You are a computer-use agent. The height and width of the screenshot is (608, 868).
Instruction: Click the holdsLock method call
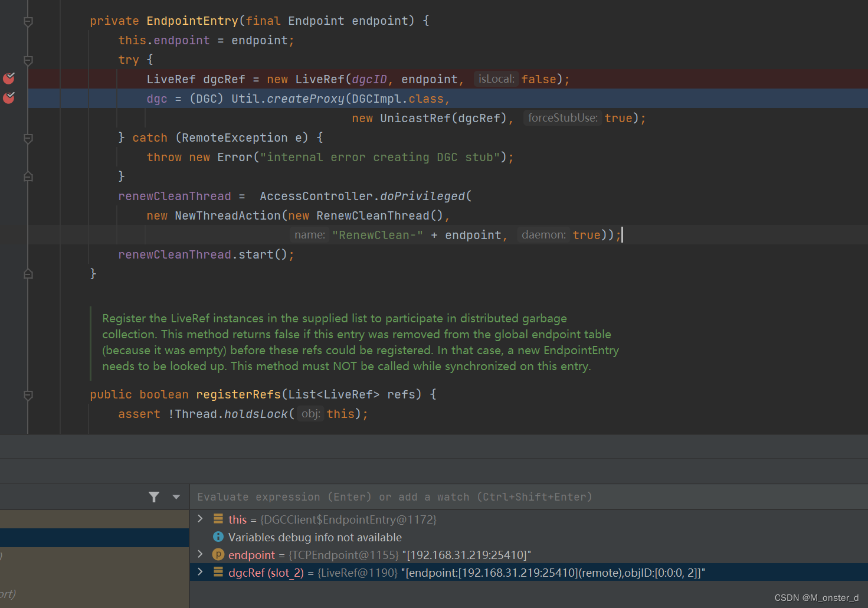coord(256,414)
